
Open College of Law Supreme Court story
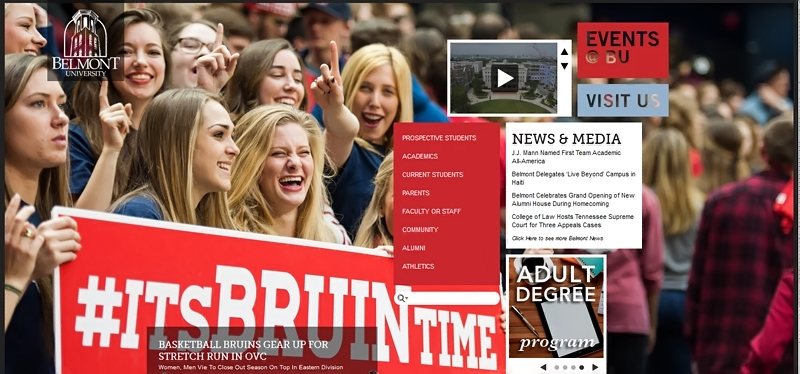point(572,221)
